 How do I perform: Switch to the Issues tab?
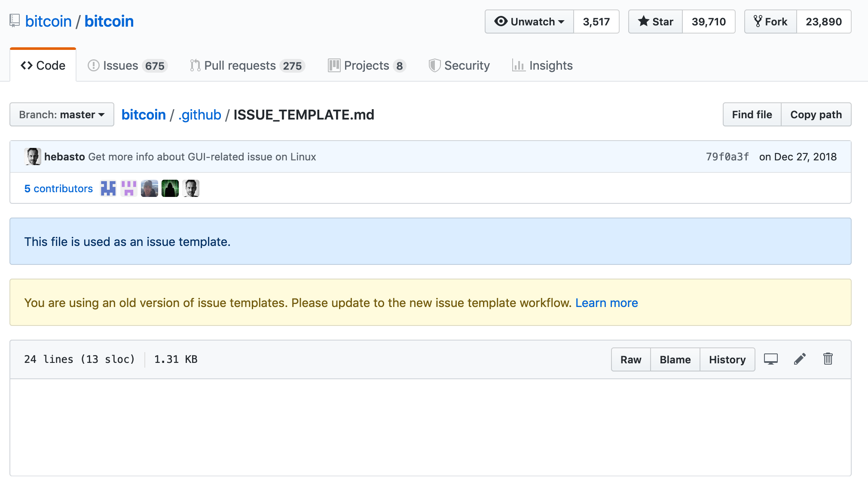click(127, 65)
